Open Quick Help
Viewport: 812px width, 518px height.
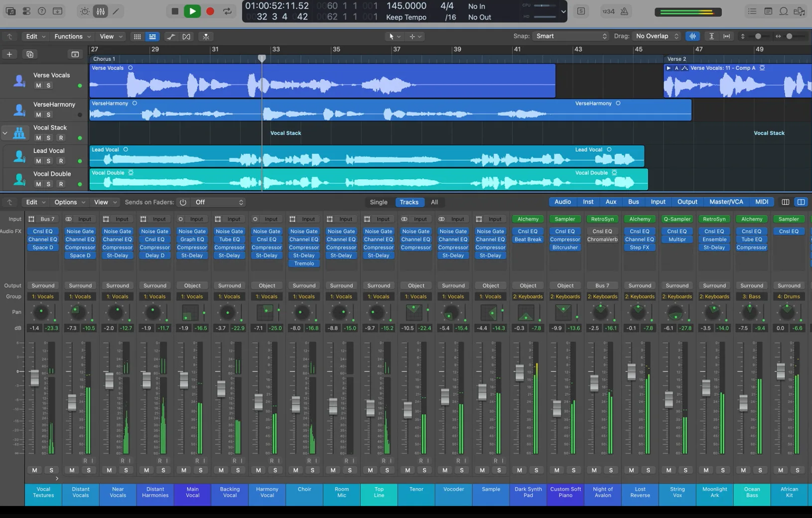click(x=42, y=11)
